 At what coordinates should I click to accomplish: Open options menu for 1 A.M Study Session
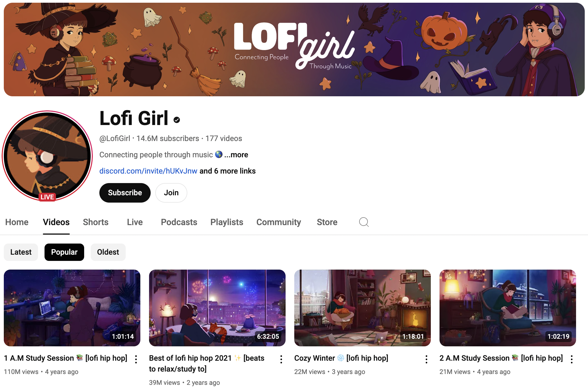136,359
